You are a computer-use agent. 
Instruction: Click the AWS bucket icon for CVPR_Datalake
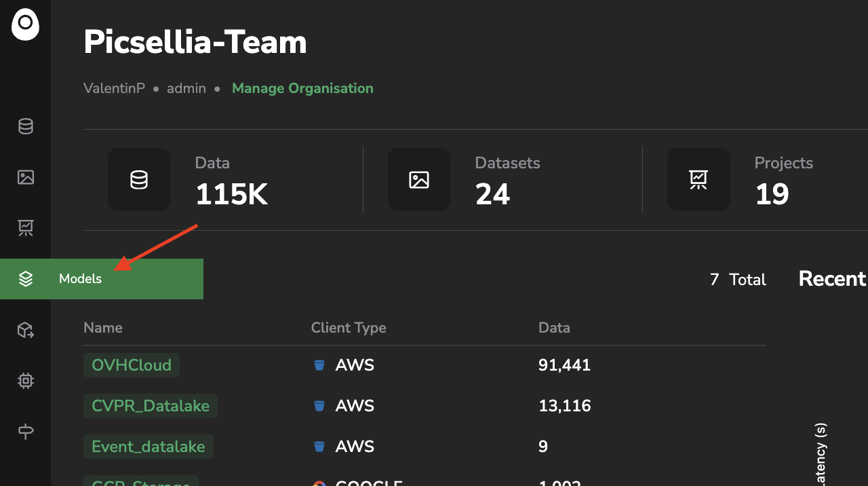coord(319,406)
